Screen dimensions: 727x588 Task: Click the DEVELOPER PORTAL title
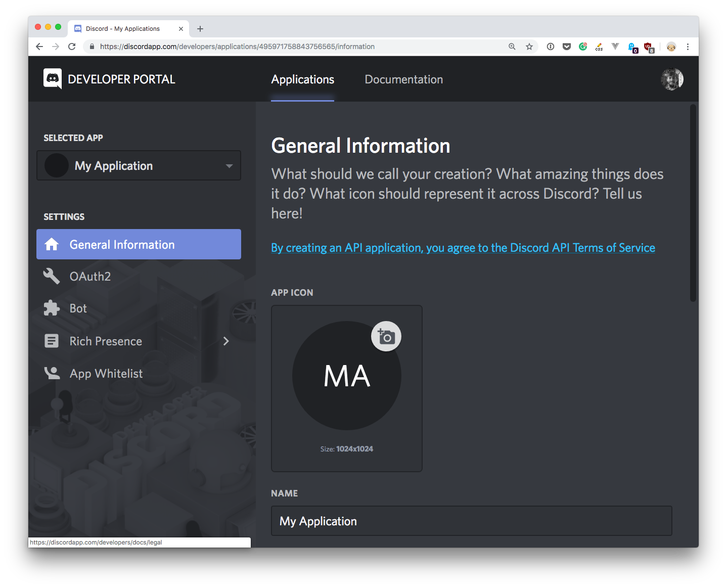coord(121,79)
